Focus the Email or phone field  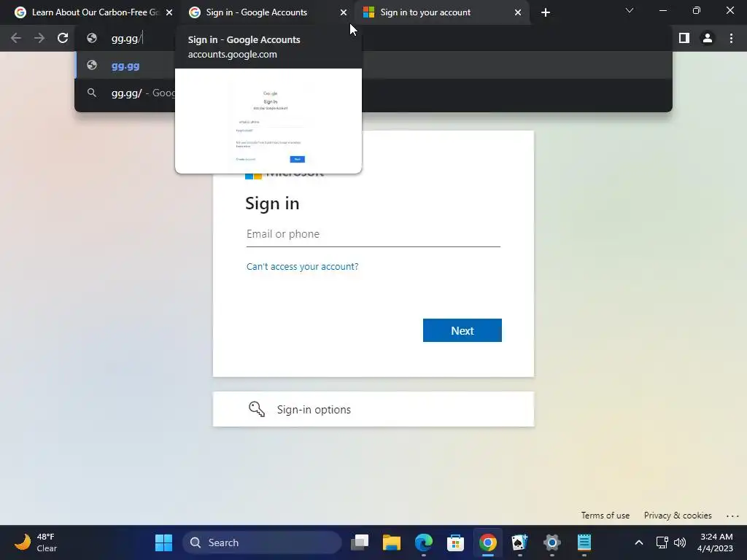(x=373, y=234)
